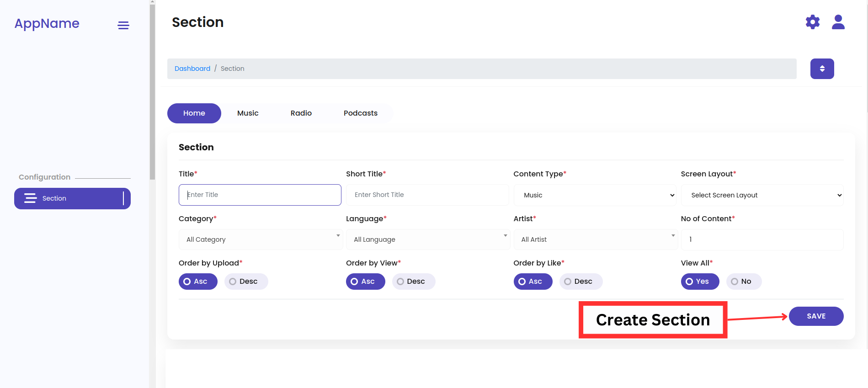This screenshot has height=388, width=868.
Task: Expand the Select Screen Layout dropdown
Action: click(x=762, y=195)
